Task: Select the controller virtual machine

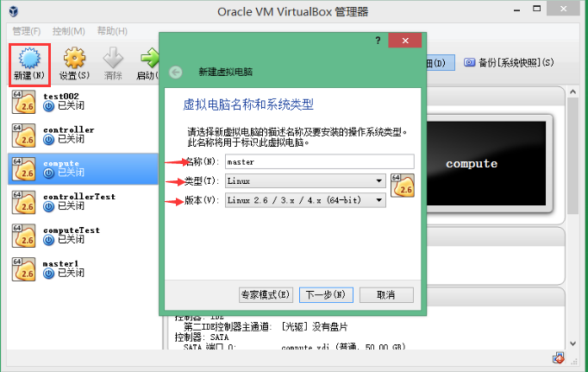Action: [x=83, y=136]
